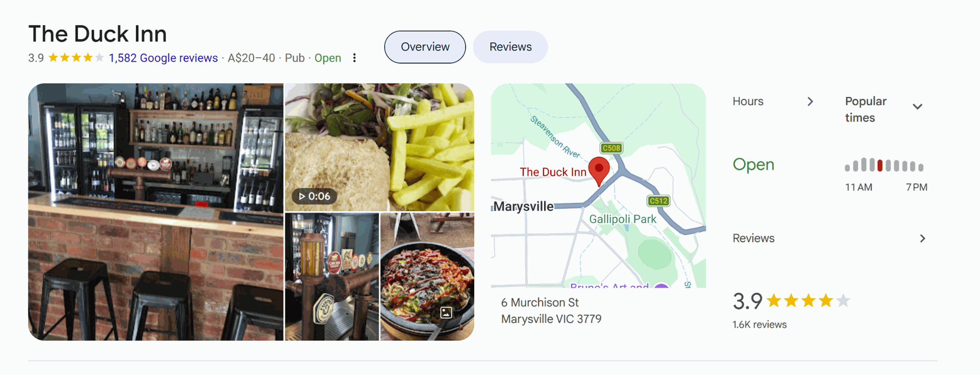
Task: Click the C512 road badge on map
Action: point(658,201)
